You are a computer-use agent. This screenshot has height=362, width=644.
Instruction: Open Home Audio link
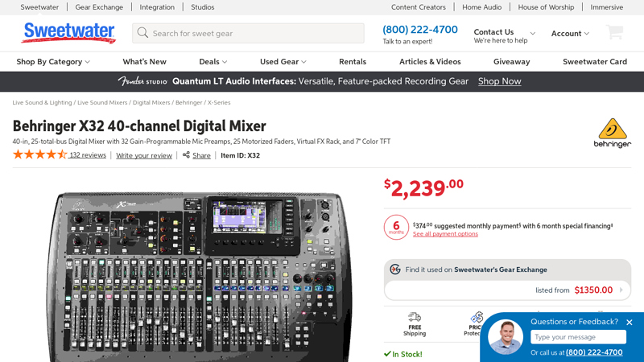pos(481,7)
